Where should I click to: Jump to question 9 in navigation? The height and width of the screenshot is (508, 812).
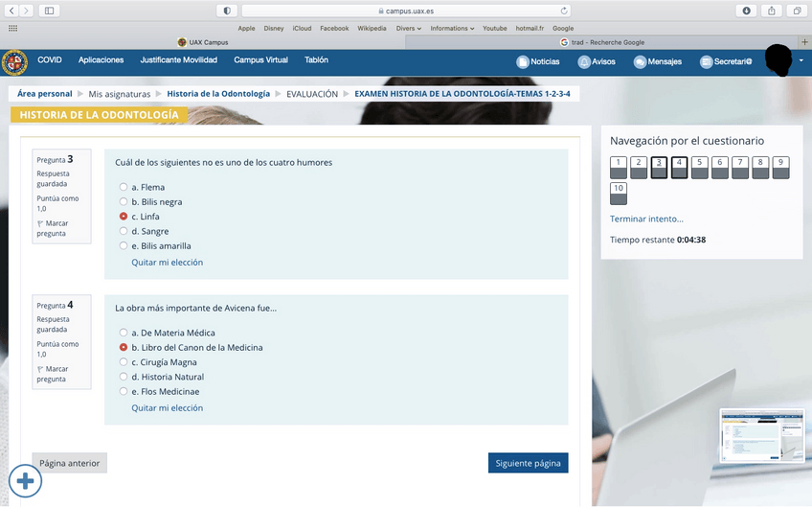pyautogui.click(x=781, y=168)
